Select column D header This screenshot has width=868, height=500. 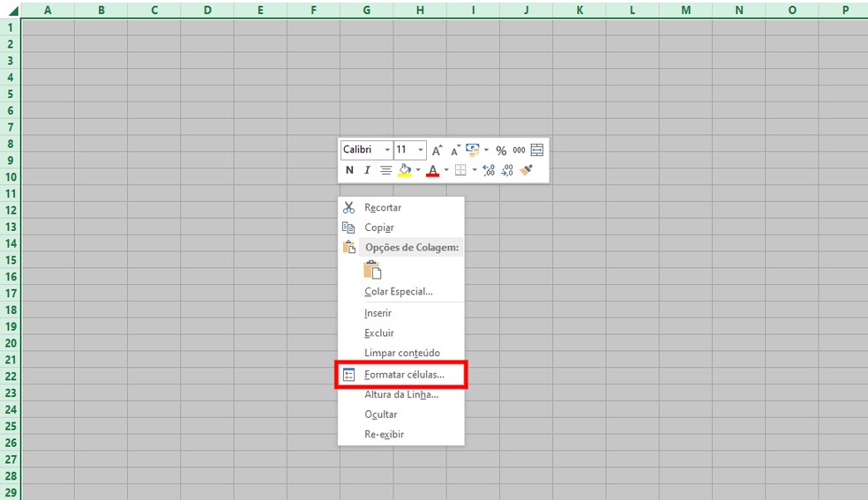pos(207,10)
